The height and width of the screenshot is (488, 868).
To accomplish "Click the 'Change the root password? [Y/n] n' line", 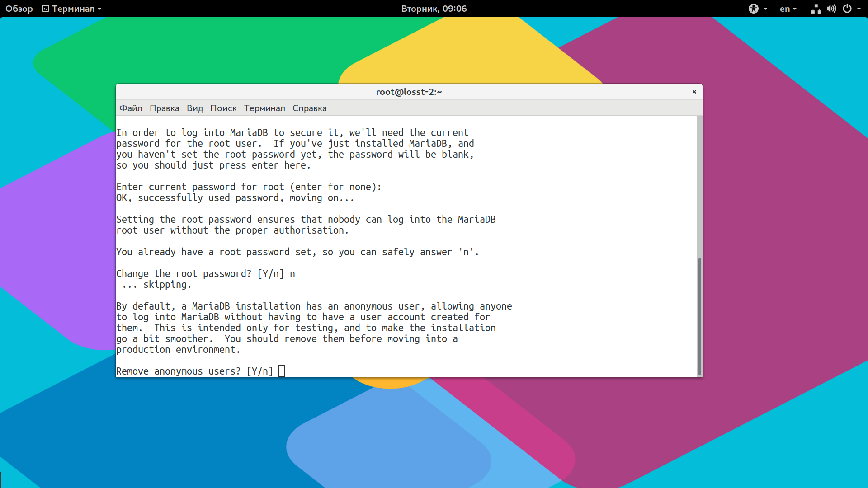I will 206,274.
